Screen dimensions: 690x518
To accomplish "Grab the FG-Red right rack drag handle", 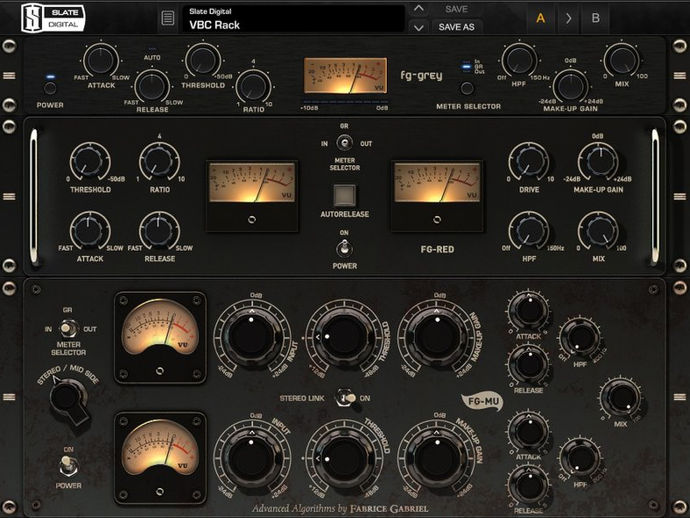I will point(679,196).
